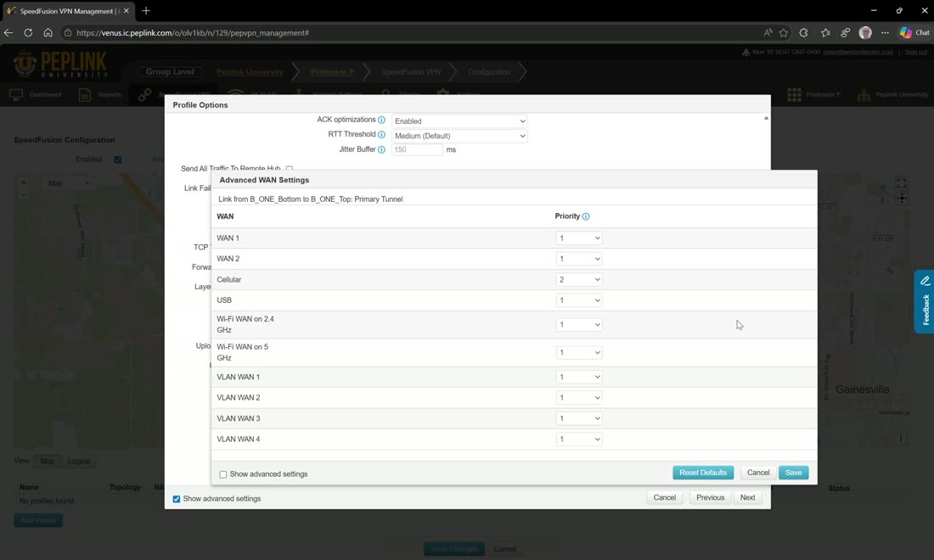
Task: Save the Advanced WAN Settings
Action: (x=793, y=473)
